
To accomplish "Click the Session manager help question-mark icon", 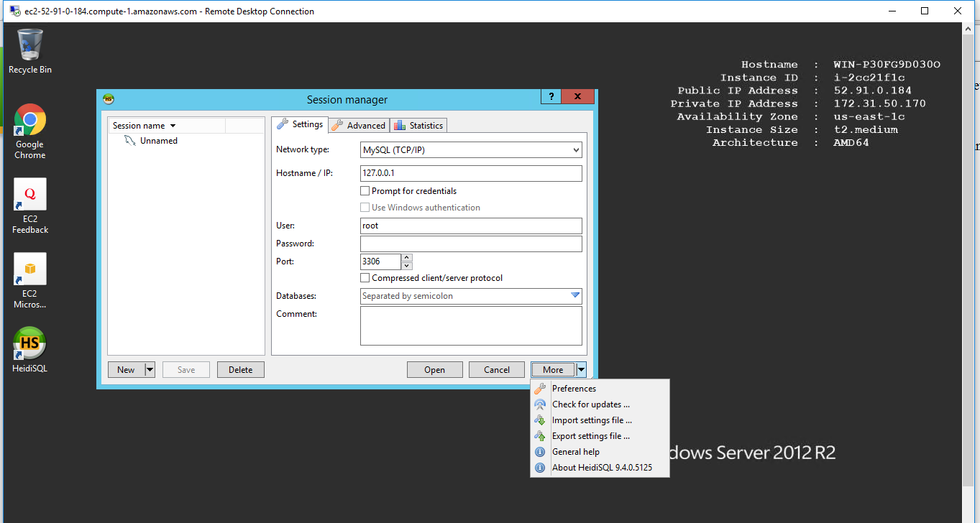I will (x=551, y=98).
